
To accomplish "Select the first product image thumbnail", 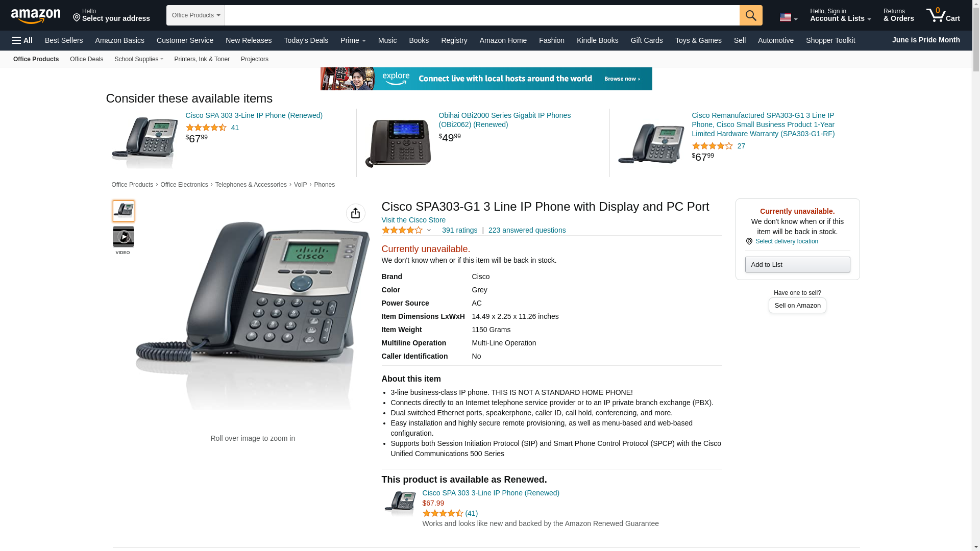I will click(124, 211).
